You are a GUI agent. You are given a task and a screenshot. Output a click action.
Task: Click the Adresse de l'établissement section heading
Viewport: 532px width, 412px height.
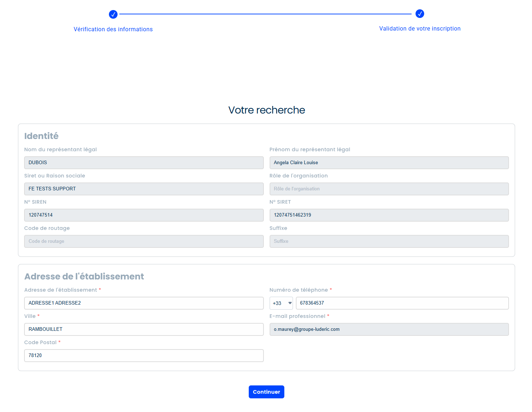(x=84, y=277)
